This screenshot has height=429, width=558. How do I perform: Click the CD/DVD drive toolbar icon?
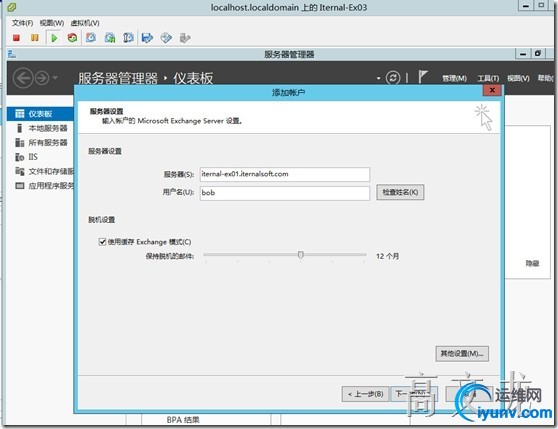[166, 38]
